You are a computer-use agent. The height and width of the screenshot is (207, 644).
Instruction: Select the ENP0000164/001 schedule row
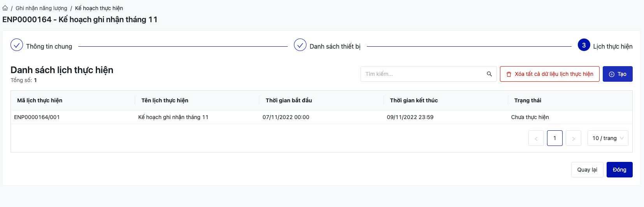click(37, 117)
